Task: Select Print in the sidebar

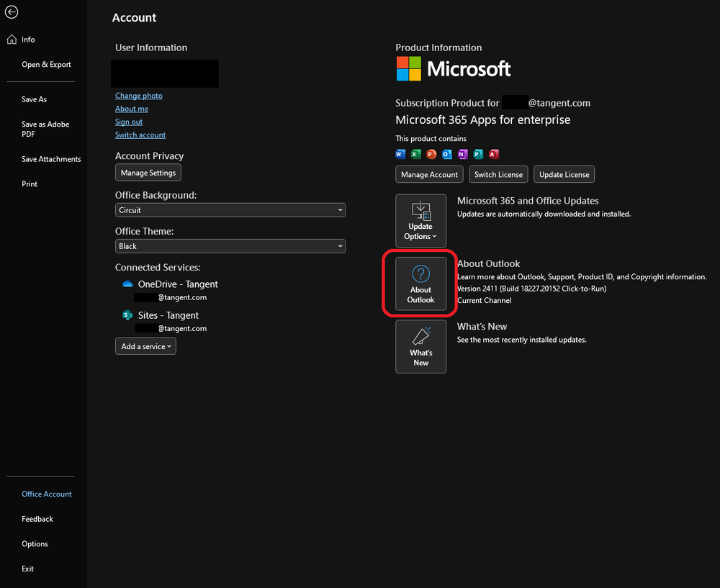Action: pyautogui.click(x=30, y=184)
